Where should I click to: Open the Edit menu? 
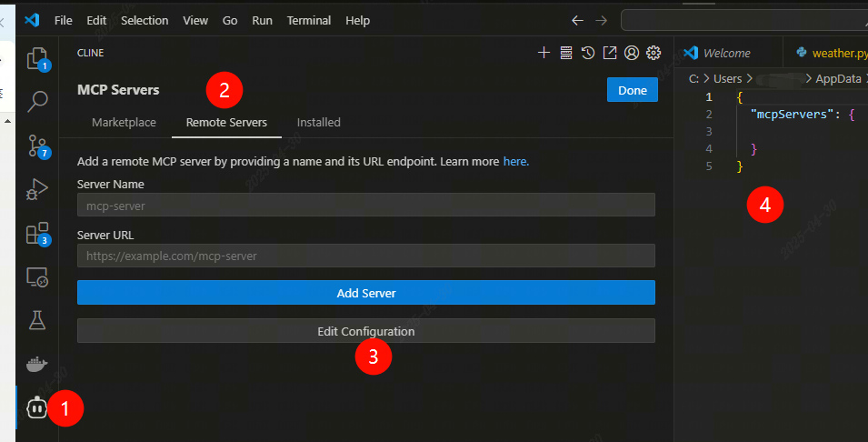click(96, 21)
